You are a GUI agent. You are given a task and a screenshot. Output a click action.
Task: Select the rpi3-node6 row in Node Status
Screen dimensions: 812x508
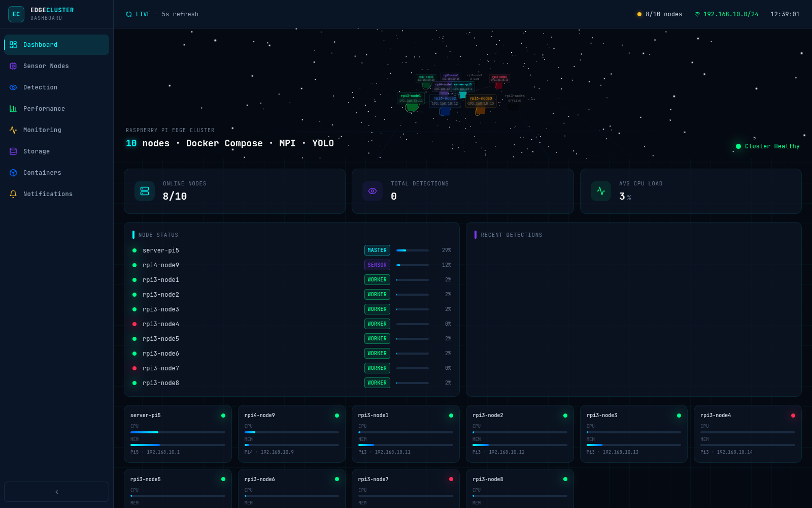pyautogui.click(x=292, y=354)
